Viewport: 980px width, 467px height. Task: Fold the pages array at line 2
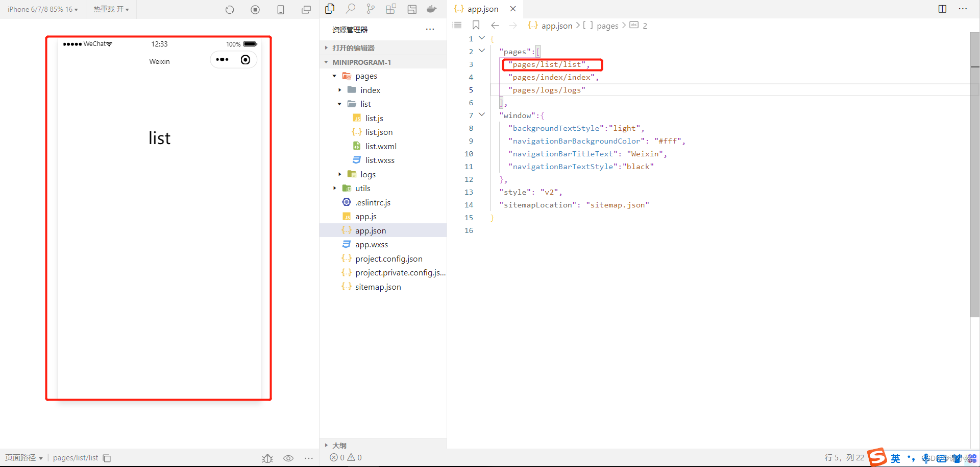[482, 51]
